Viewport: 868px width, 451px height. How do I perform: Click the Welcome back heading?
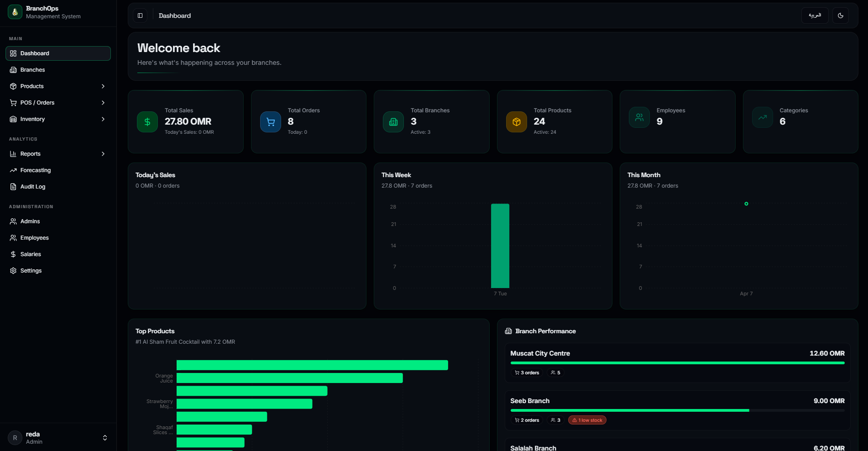click(x=179, y=48)
